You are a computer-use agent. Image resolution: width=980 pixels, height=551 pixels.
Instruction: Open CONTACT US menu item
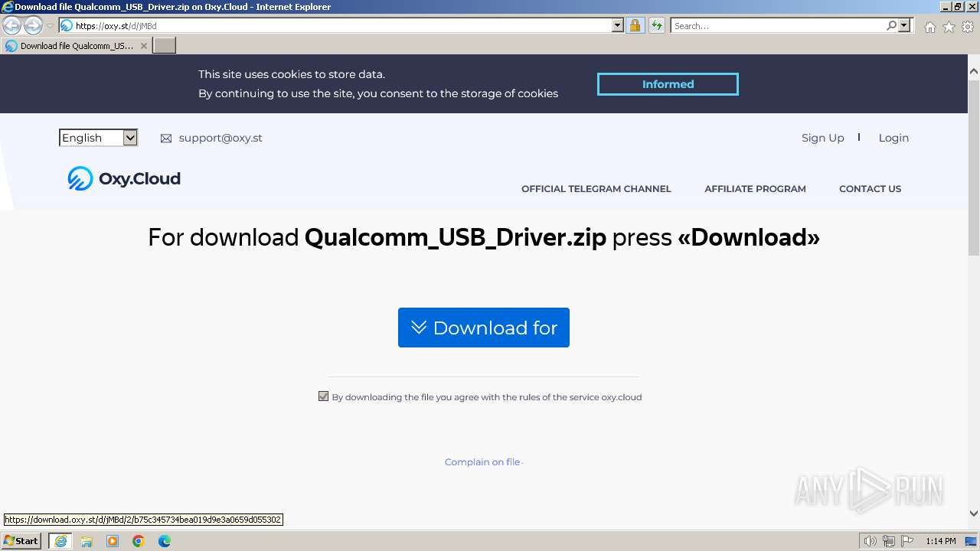coord(870,189)
